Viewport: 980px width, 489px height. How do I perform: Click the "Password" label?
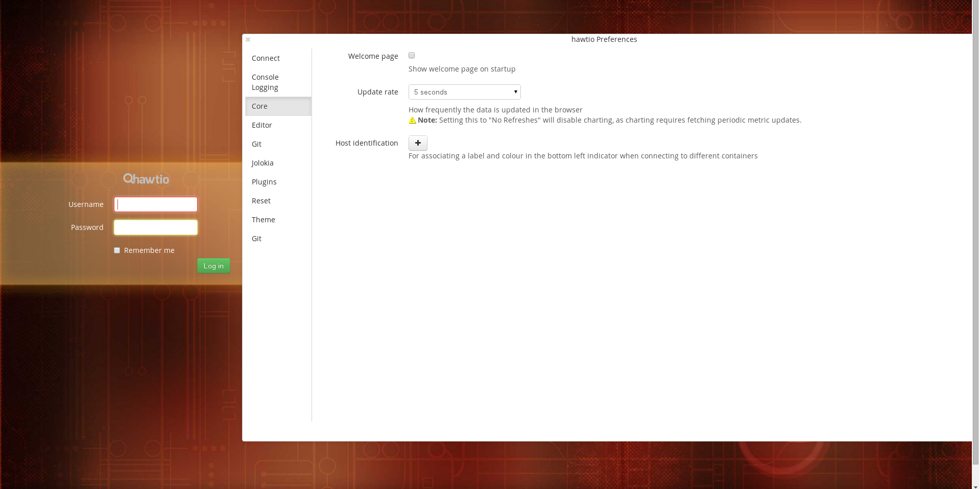[x=87, y=227]
